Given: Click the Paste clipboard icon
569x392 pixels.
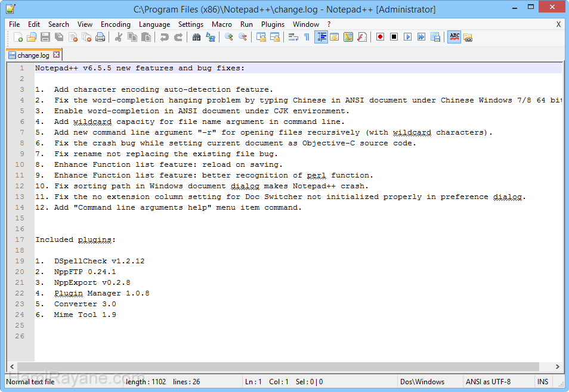Looking at the screenshot, I should pos(146,37).
